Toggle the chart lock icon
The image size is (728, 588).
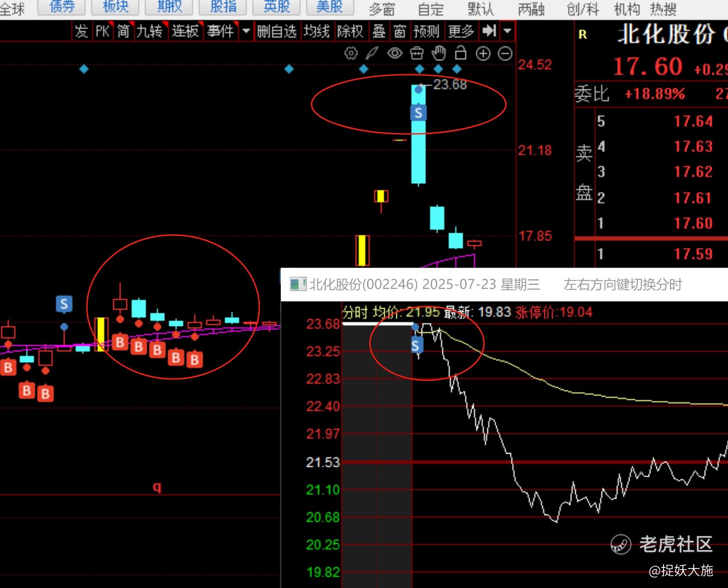click(x=460, y=53)
